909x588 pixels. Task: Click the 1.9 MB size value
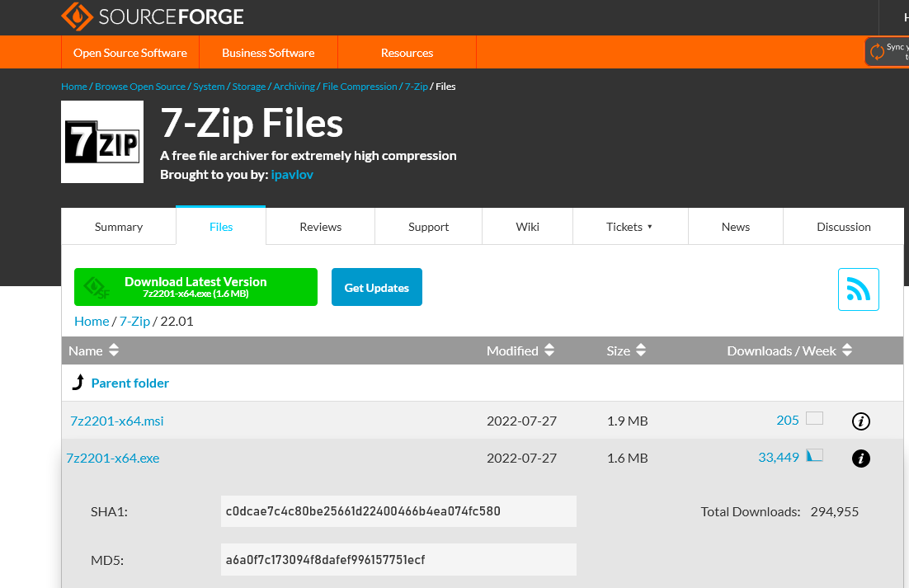pyautogui.click(x=627, y=421)
